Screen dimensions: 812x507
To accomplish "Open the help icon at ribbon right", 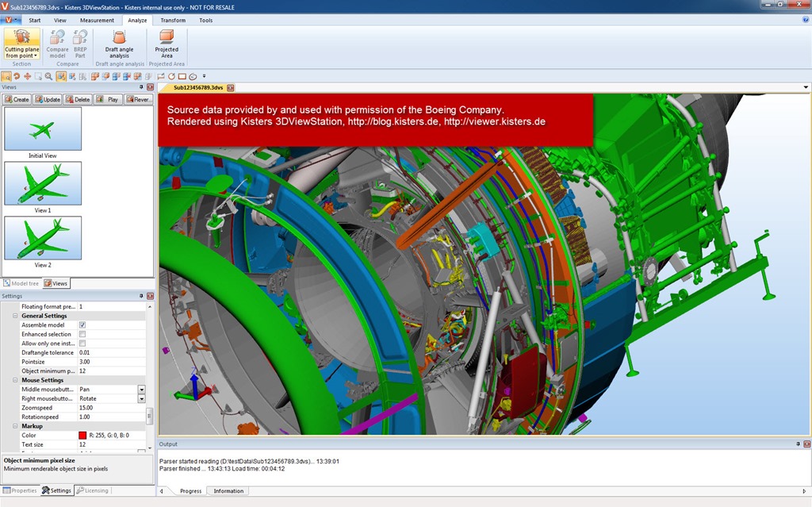I will pyautogui.click(x=806, y=20).
